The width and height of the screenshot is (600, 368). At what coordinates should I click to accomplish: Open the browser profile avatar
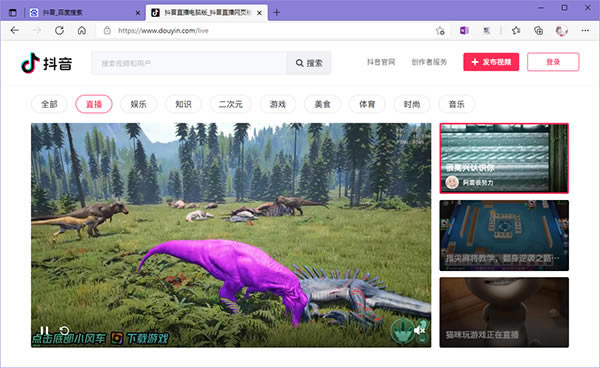(561, 31)
